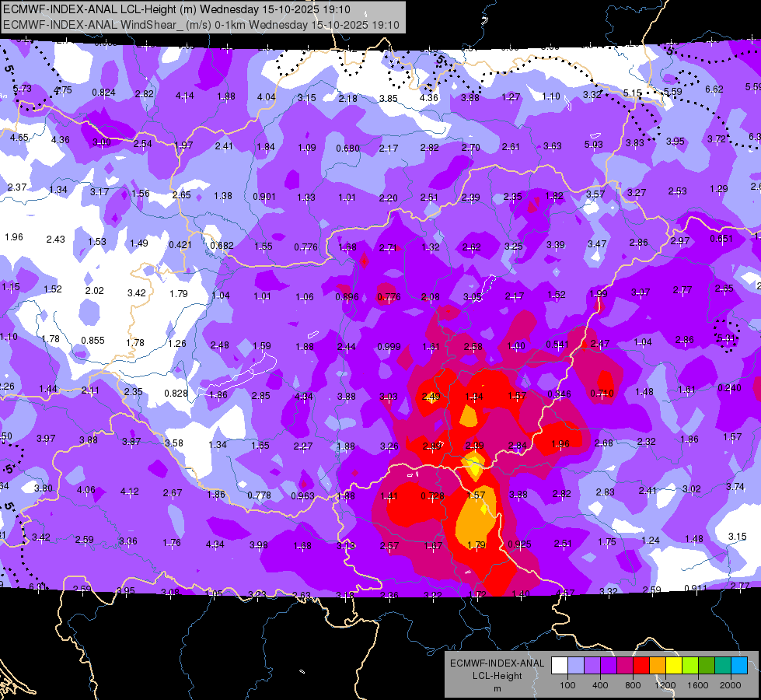This screenshot has height=700, width=761.
Task: Click the wind shear value 5.73
Action: pos(22,89)
